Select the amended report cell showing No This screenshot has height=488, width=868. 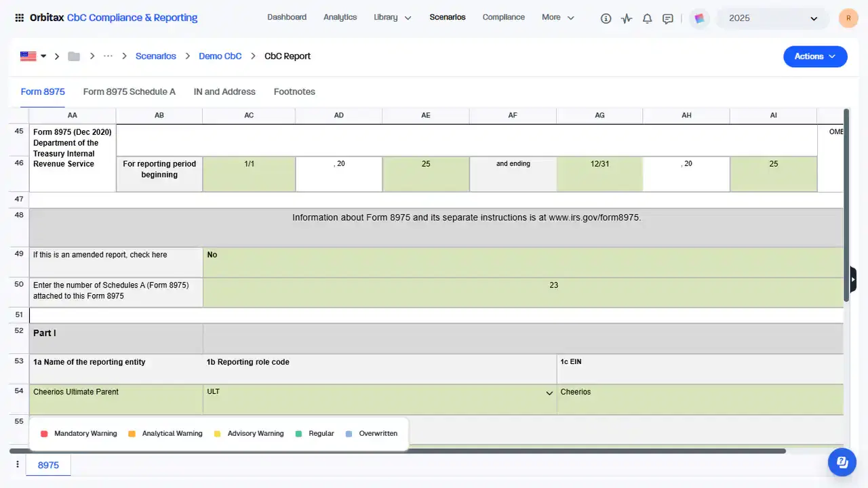pyautogui.click(x=523, y=262)
